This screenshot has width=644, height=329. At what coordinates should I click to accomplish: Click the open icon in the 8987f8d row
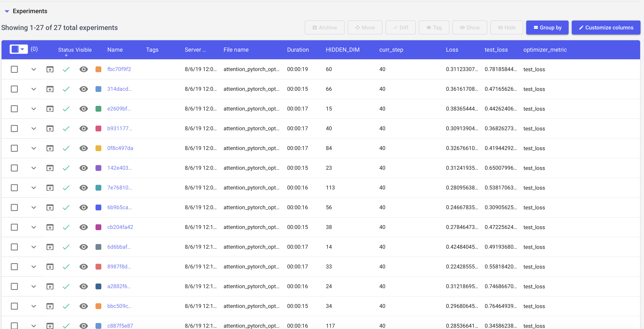tap(50, 266)
